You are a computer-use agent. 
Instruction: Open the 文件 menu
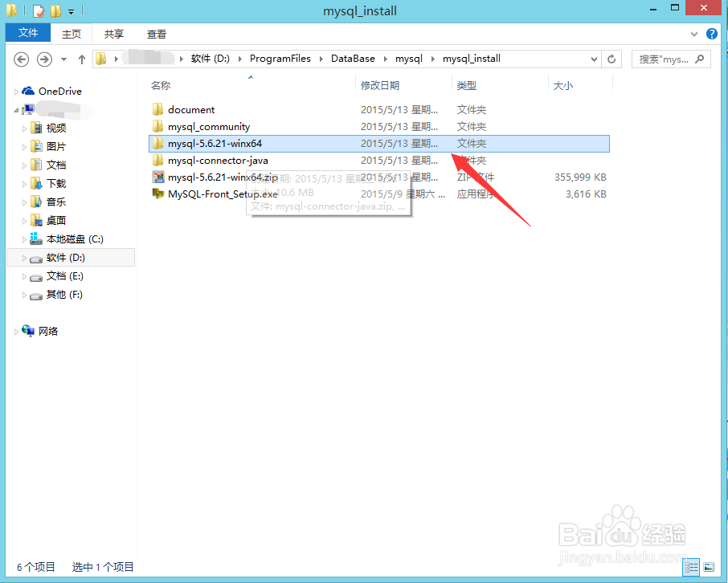(x=27, y=33)
